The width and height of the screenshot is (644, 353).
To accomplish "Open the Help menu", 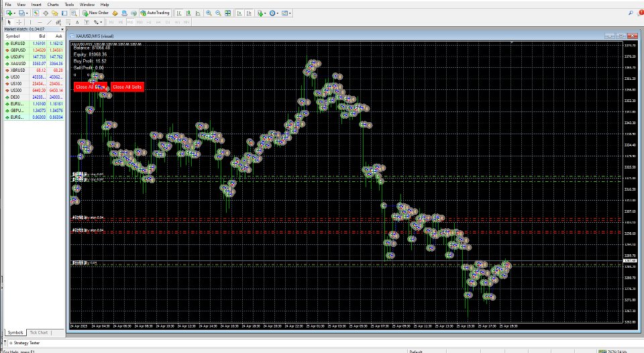I will [105, 5].
